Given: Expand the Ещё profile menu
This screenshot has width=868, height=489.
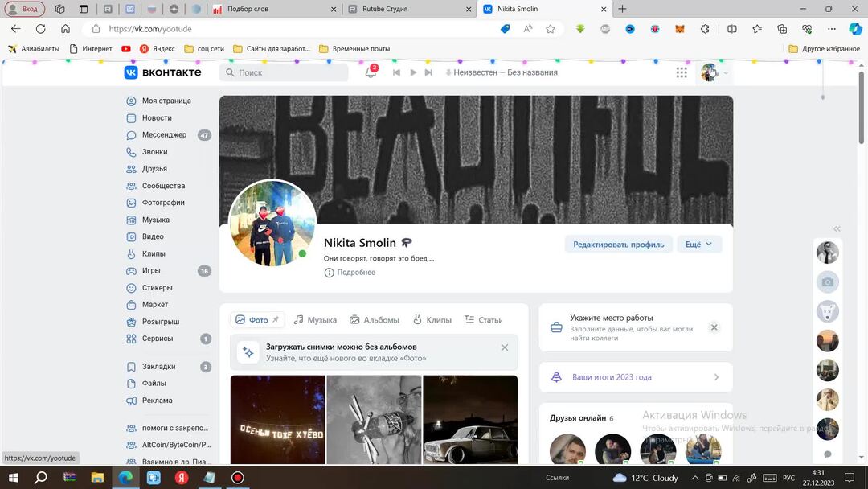Looking at the screenshot, I should (699, 244).
